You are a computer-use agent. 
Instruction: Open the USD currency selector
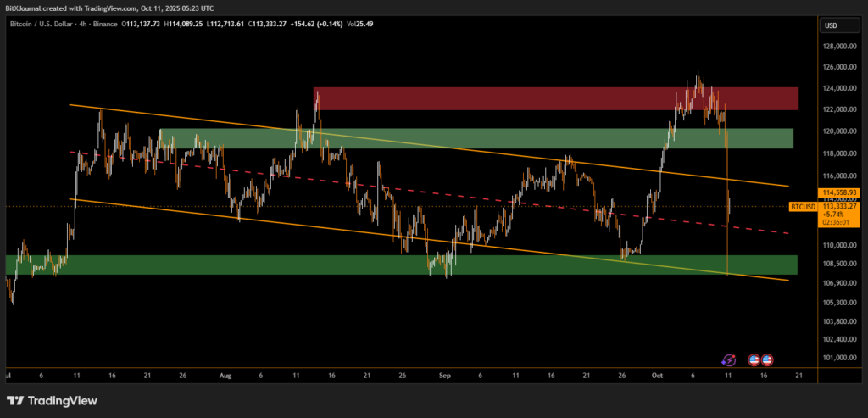click(831, 25)
